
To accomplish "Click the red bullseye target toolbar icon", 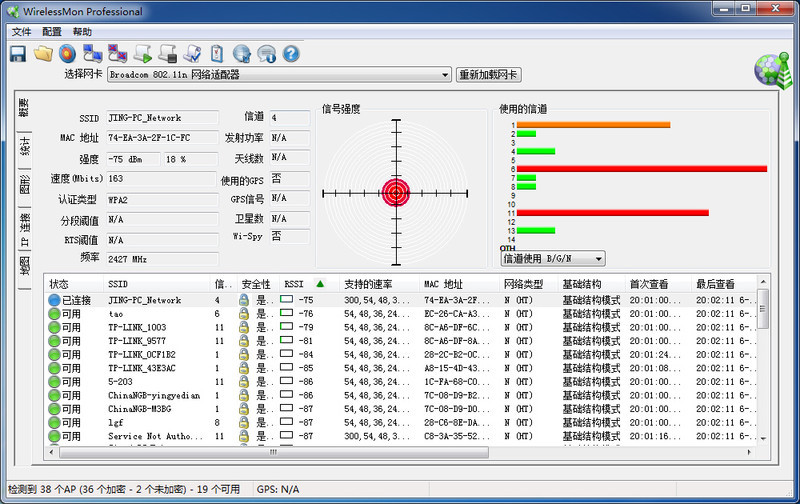I will [x=67, y=54].
